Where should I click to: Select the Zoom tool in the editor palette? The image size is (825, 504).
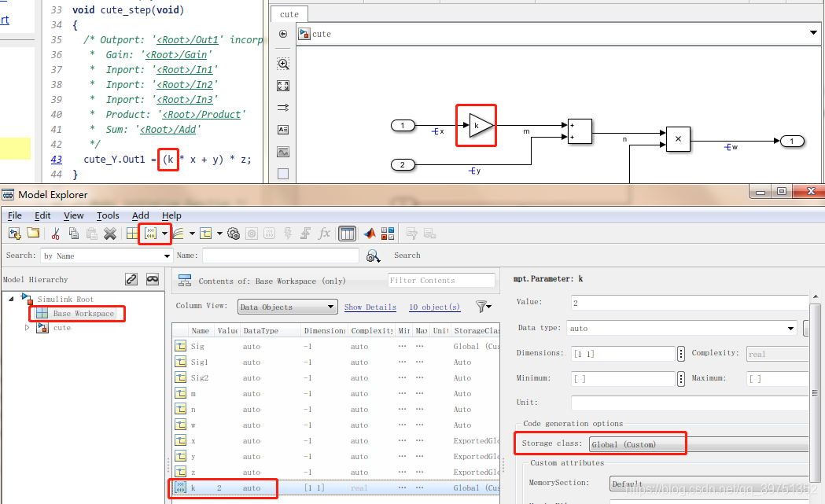282,64
